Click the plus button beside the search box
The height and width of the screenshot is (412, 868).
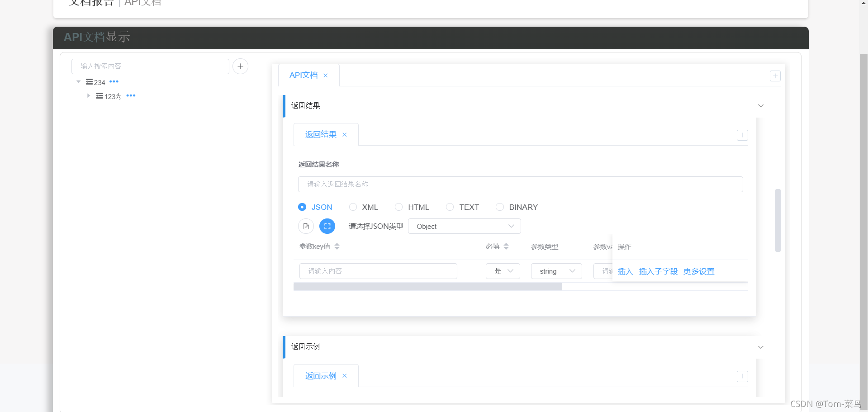click(240, 66)
